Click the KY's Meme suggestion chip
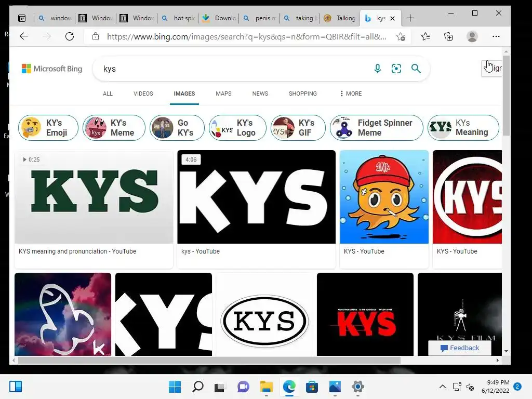The height and width of the screenshot is (399, 532). (114, 128)
